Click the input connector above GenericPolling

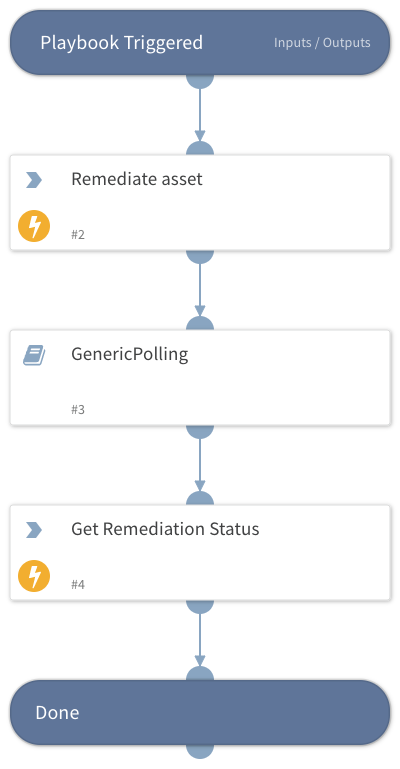[200, 323]
